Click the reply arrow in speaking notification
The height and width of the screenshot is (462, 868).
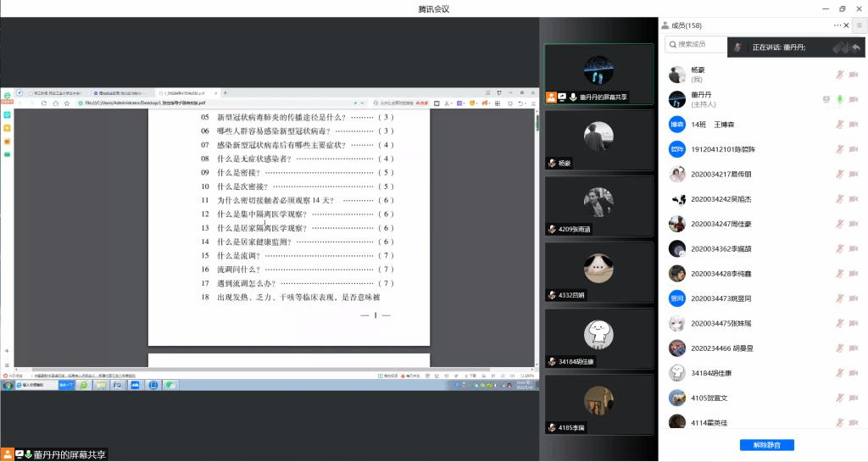(x=856, y=47)
